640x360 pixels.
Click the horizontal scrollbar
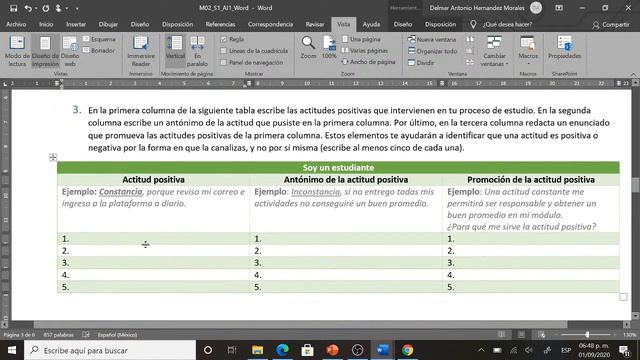coord(300,324)
